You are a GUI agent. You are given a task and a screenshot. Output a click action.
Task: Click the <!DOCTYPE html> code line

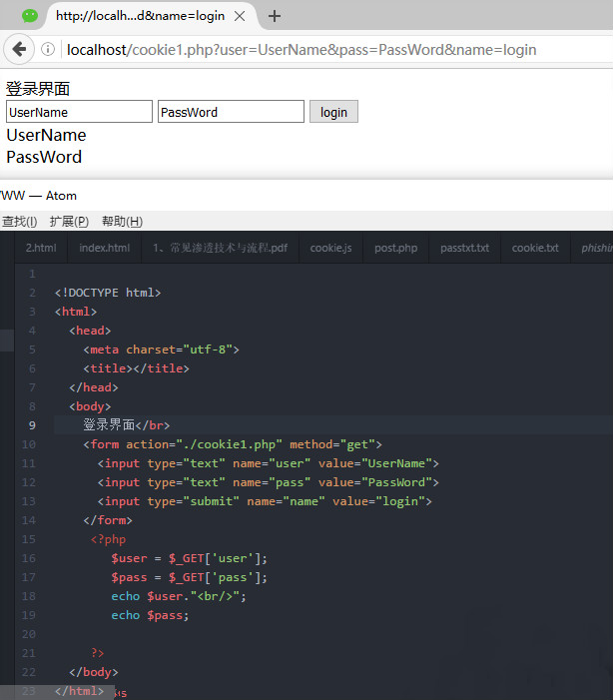tap(108, 293)
